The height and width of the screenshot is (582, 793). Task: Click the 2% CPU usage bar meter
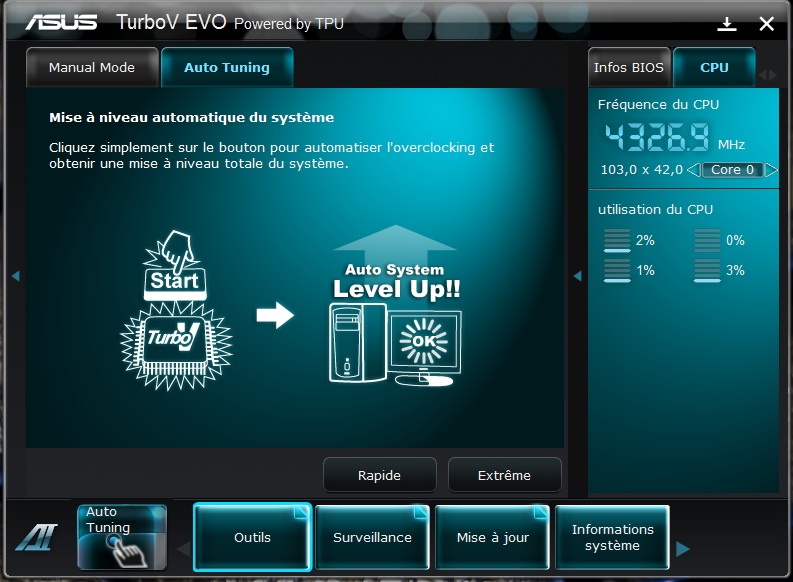pos(617,241)
